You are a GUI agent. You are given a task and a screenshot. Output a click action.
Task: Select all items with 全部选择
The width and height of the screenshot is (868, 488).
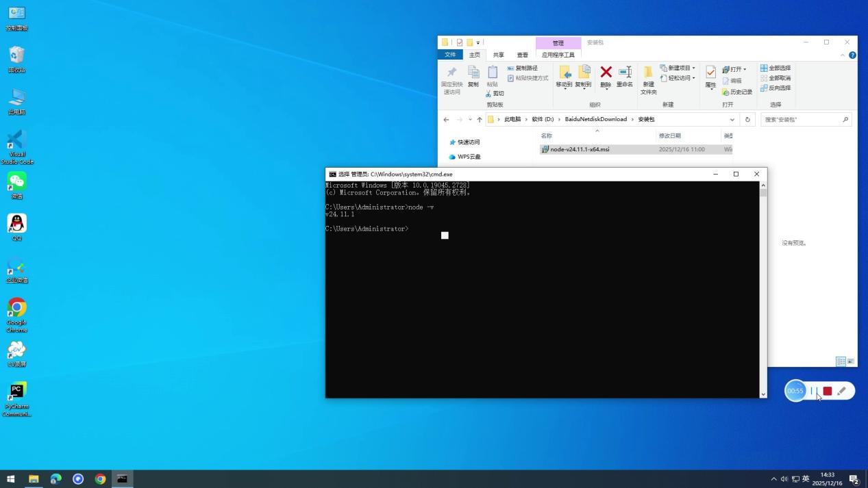pyautogui.click(x=778, y=68)
